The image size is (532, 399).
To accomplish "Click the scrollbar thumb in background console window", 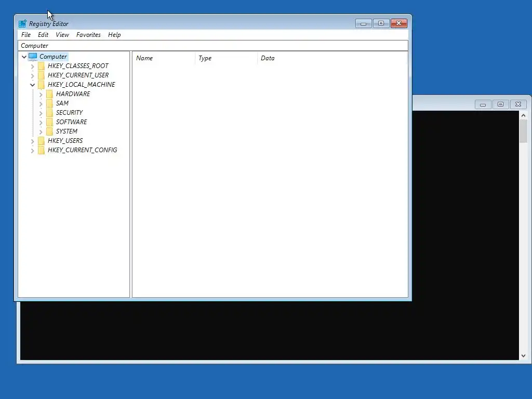I will point(524,131).
